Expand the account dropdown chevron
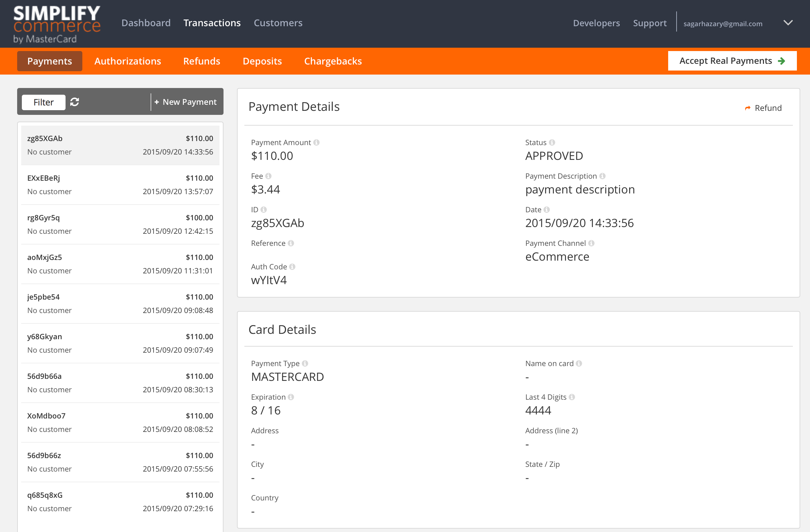This screenshot has height=532, width=810. click(788, 23)
